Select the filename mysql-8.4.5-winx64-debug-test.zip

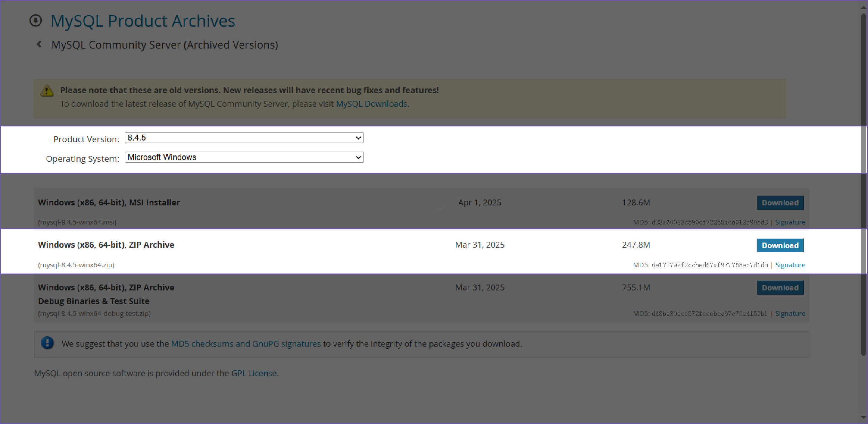(94, 313)
